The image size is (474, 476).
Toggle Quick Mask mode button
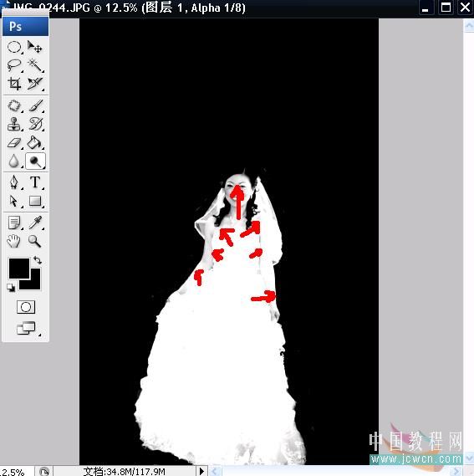pyautogui.click(x=26, y=307)
